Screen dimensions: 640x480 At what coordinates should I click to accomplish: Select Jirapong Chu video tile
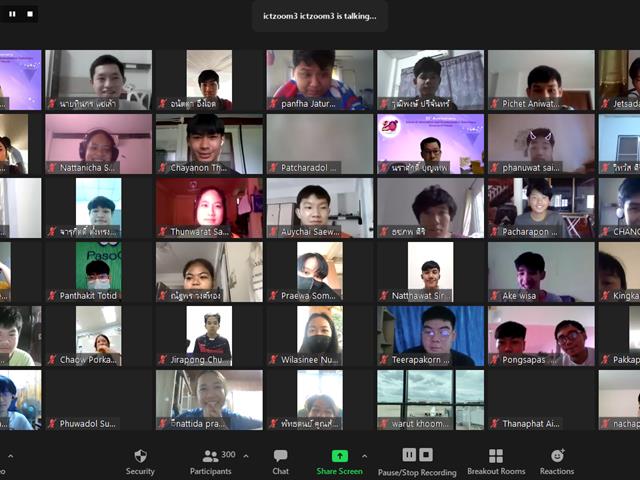click(x=209, y=336)
